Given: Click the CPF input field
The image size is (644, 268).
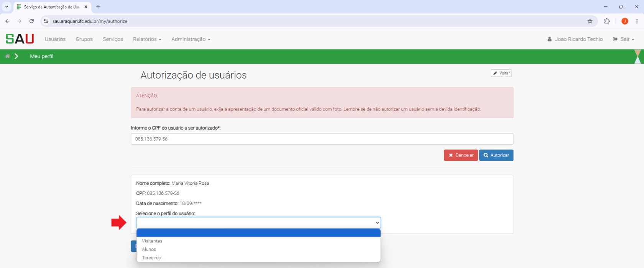Looking at the screenshot, I should point(322,139).
